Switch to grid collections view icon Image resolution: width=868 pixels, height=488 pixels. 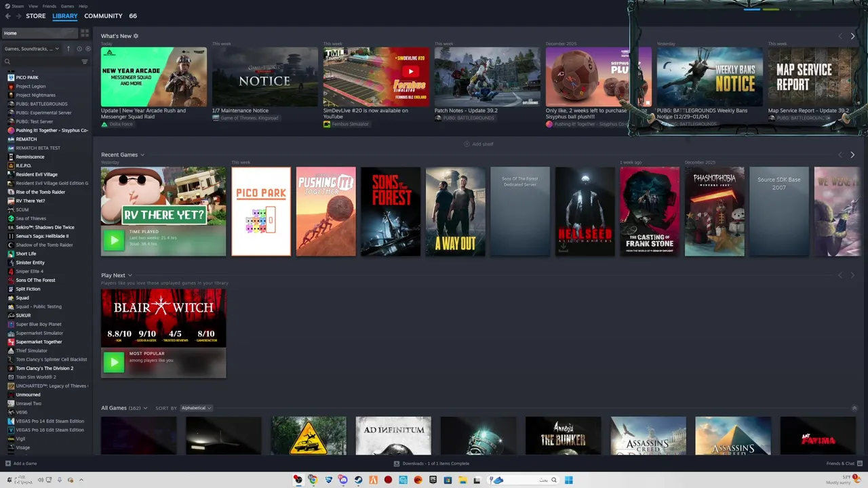(x=85, y=33)
